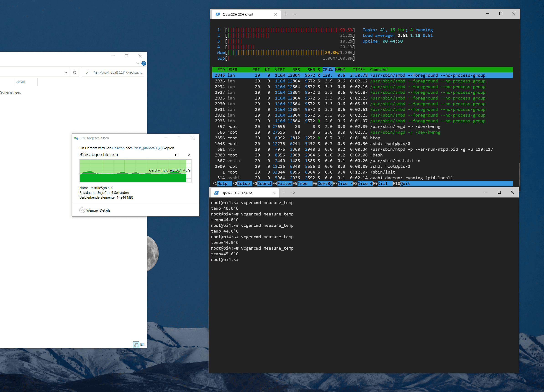Screen dimensions: 544x392
Task: Maximize the top terminal window
Action: [501, 14]
